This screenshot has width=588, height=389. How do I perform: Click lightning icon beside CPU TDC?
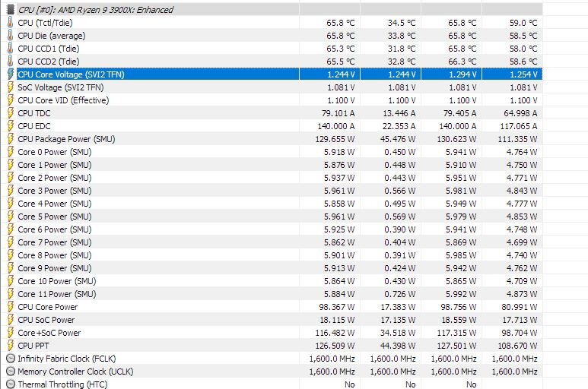click(x=11, y=113)
